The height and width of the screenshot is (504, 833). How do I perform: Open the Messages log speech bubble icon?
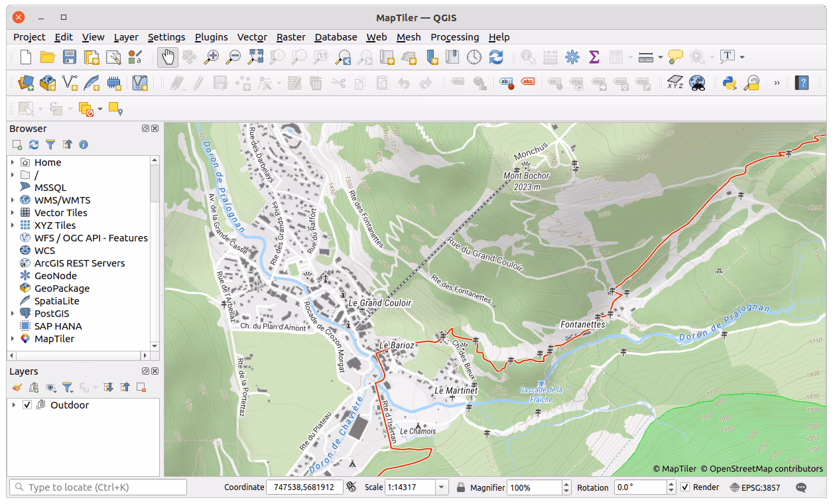coord(801,487)
